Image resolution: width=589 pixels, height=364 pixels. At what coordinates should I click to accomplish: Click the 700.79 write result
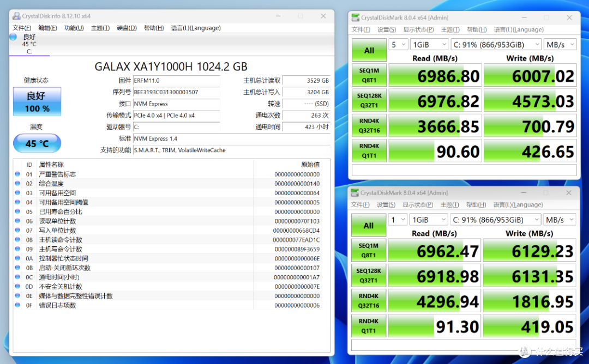coord(530,126)
